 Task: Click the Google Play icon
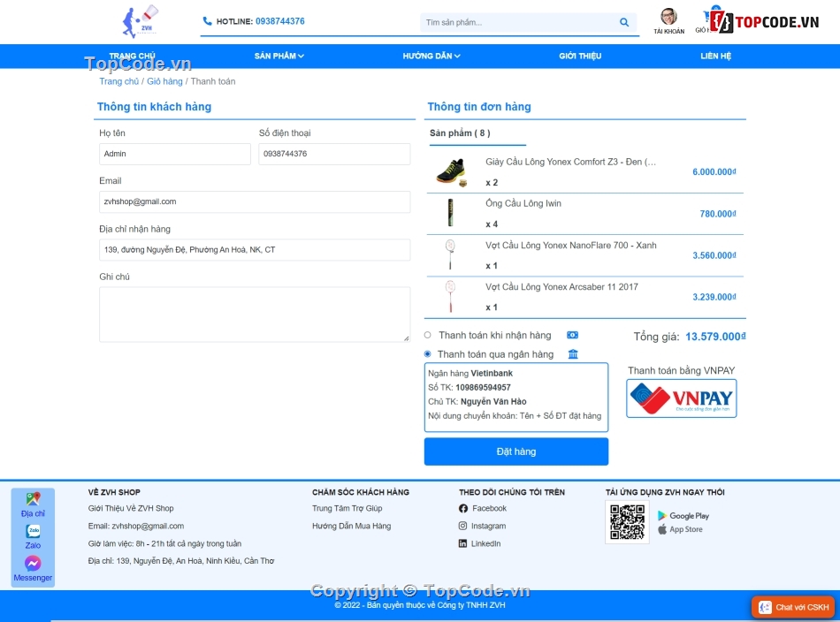[662, 515]
